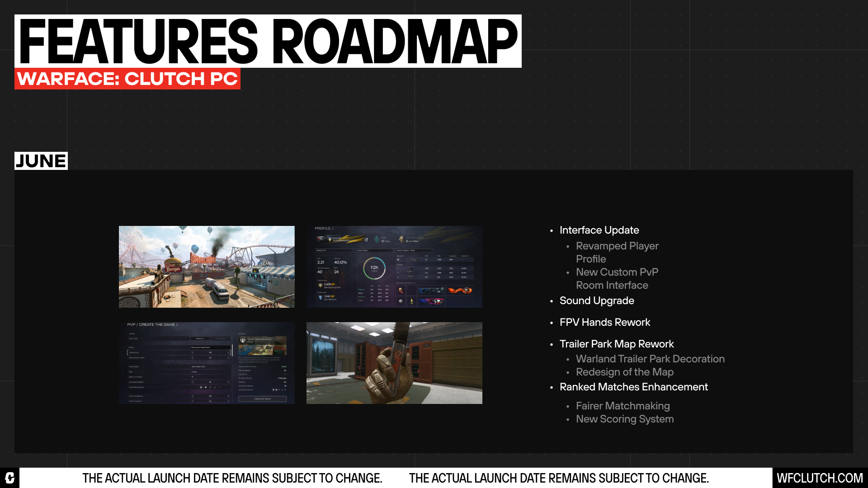The height and width of the screenshot is (488, 868).
Task: Click the WARFACE: CLUTCH PC subtitle
Action: tap(127, 79)
